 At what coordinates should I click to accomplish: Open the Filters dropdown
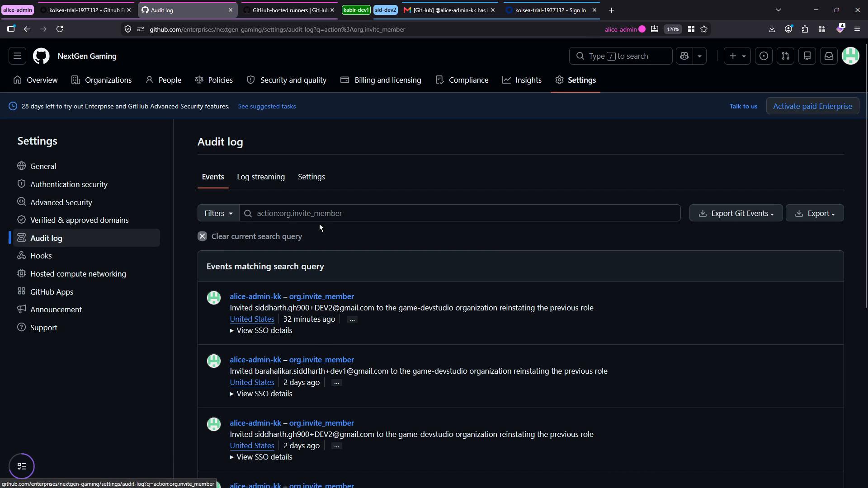coord(218,213)
